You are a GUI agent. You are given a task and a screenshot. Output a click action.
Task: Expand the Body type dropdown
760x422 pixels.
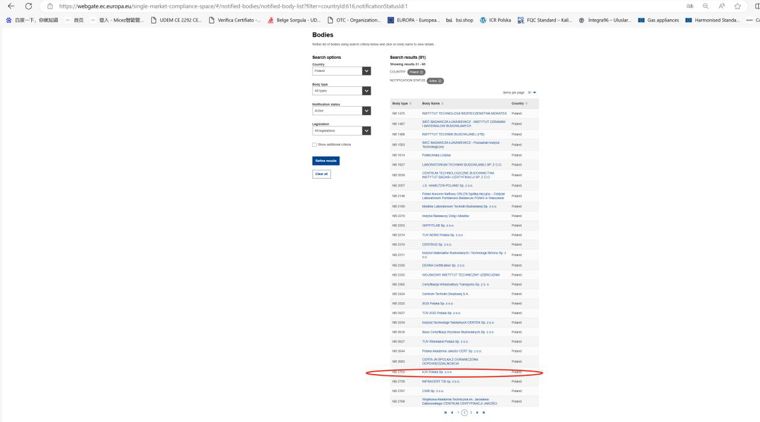[341, 91]
